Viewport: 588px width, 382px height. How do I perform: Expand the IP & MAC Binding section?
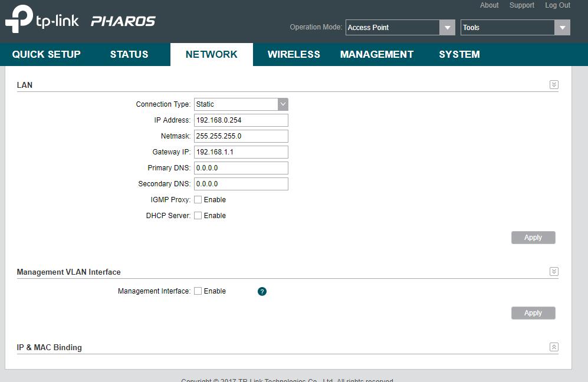(x=553, y=347)
